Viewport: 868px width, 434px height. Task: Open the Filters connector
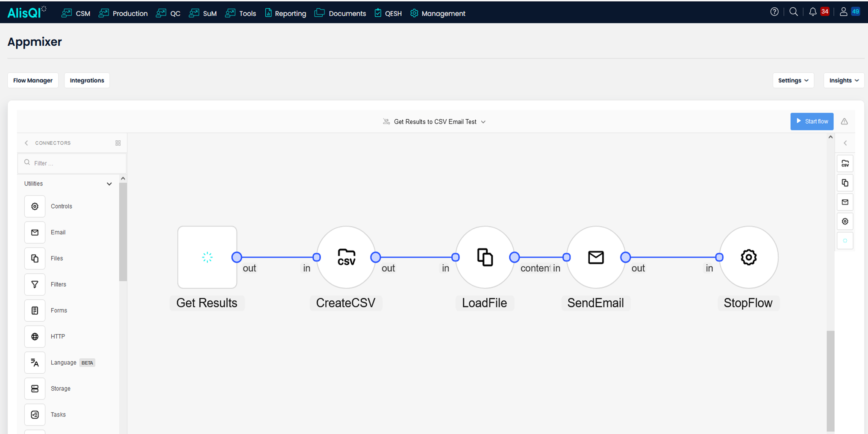(35, 284)
